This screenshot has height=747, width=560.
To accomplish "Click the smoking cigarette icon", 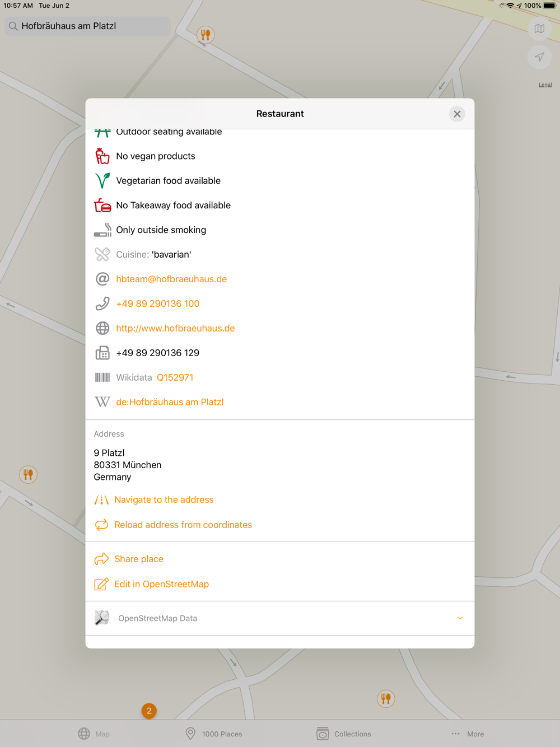I will point(102,230).
